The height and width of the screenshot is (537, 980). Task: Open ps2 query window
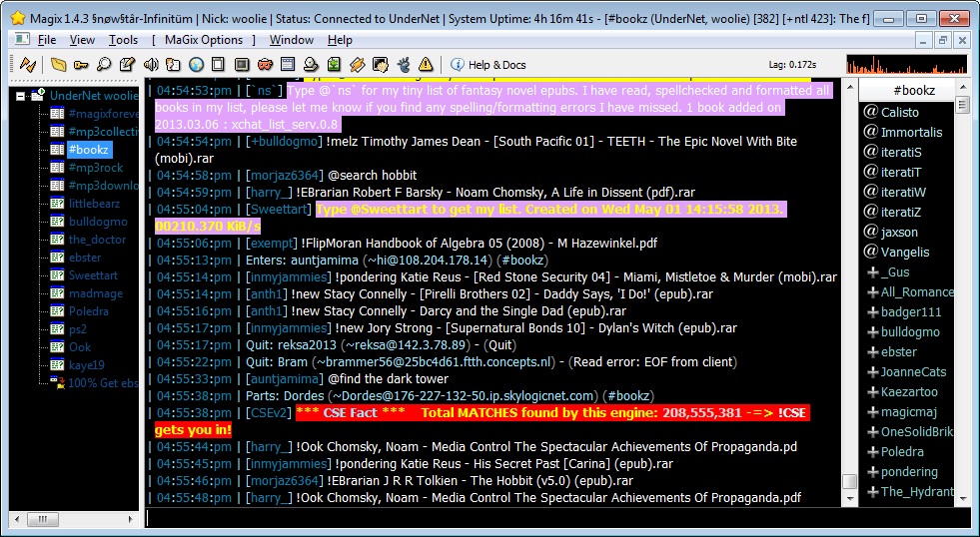tap(78, 329)
